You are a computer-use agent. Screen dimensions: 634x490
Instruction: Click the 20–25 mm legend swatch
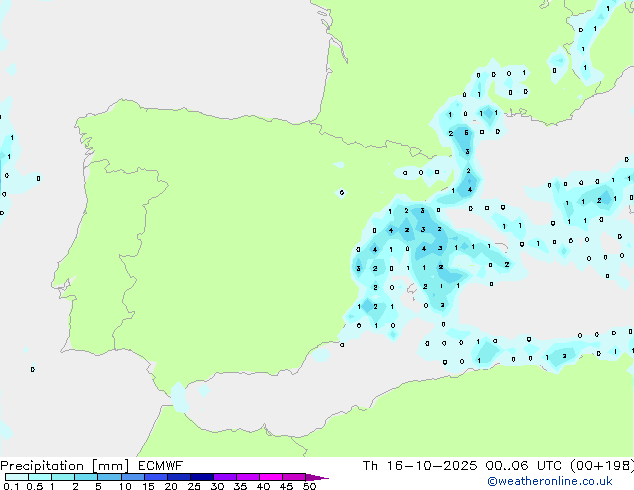179,477
